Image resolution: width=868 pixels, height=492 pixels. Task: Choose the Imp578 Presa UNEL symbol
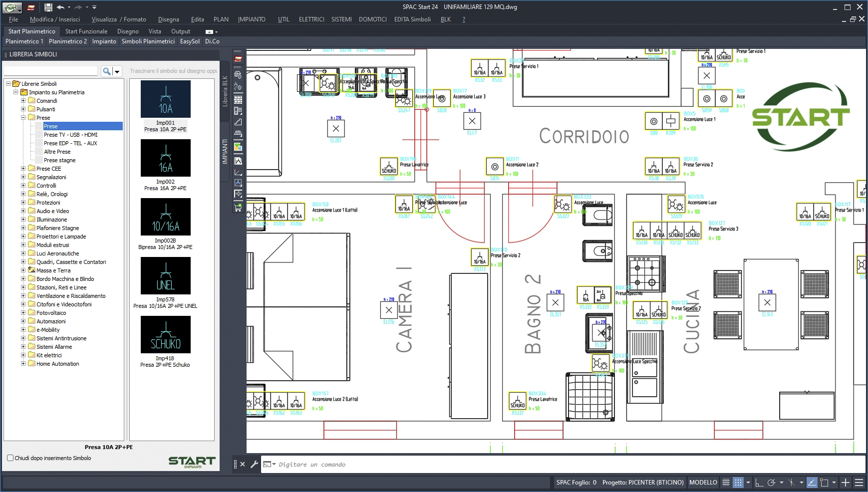[165, 276]
